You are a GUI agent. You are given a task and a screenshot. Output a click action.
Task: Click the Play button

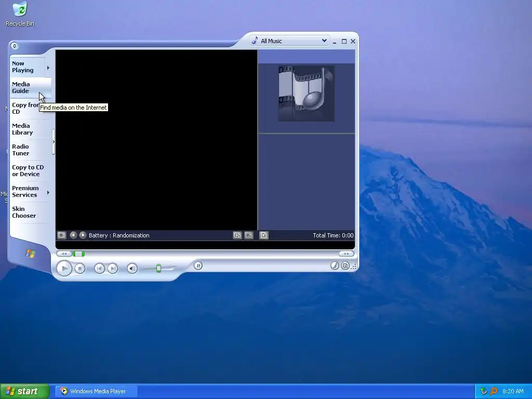64,269
